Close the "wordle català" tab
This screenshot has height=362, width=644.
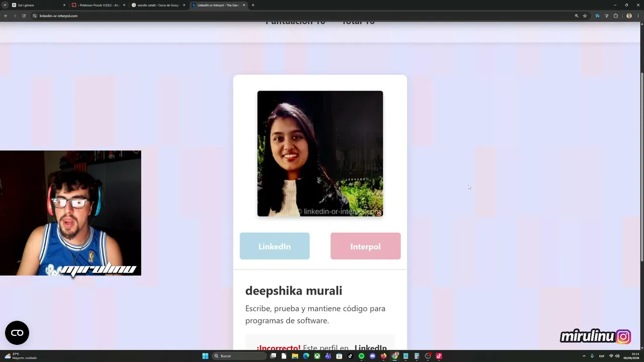pos(184,5)
